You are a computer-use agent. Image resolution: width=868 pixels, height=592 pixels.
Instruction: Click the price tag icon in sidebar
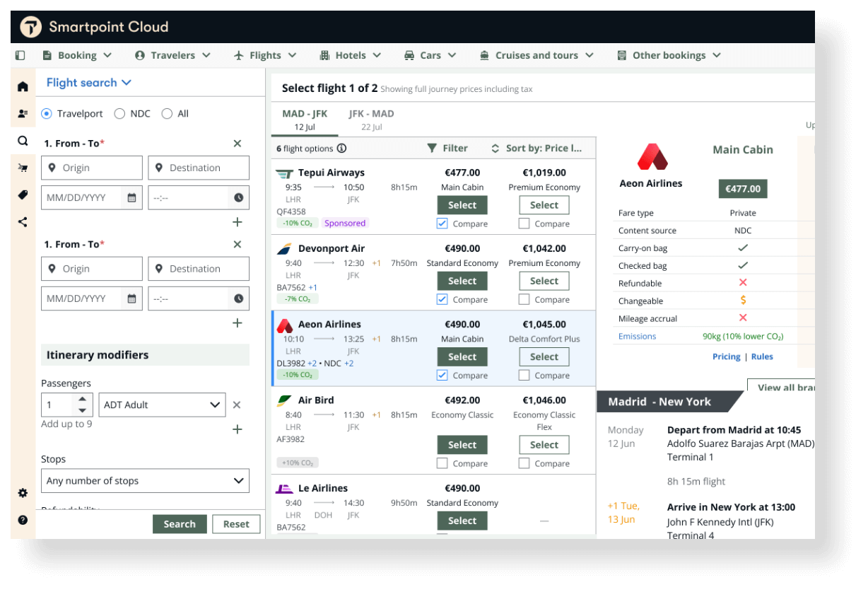pos(23,195)
